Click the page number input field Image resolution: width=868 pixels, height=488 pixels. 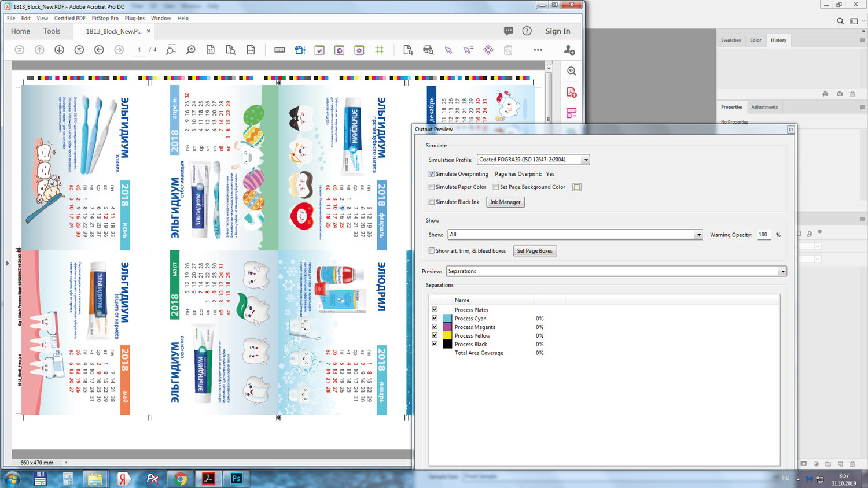tap(139, 50)
